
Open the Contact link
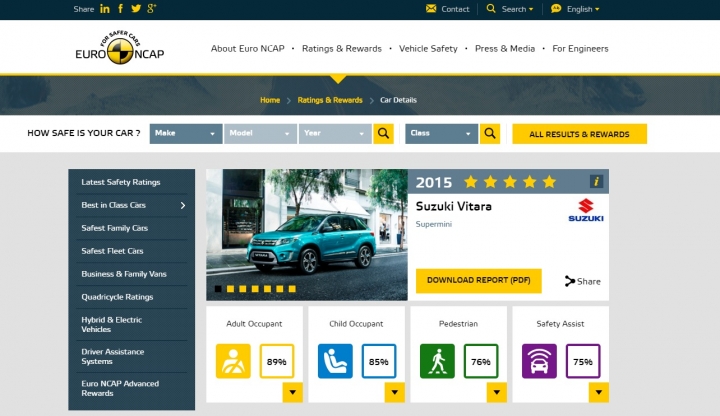(x=455, y=9)
